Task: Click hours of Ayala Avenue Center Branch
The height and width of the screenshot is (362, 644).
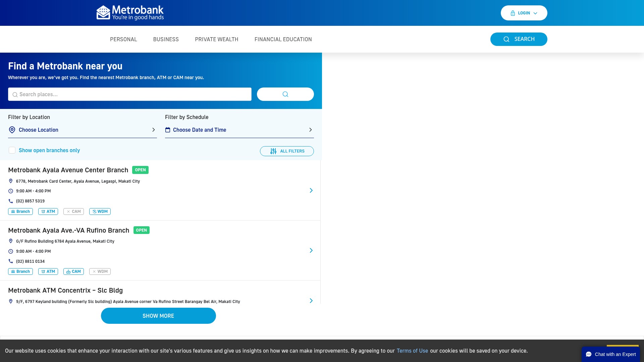Action: [x=34, y=191]
